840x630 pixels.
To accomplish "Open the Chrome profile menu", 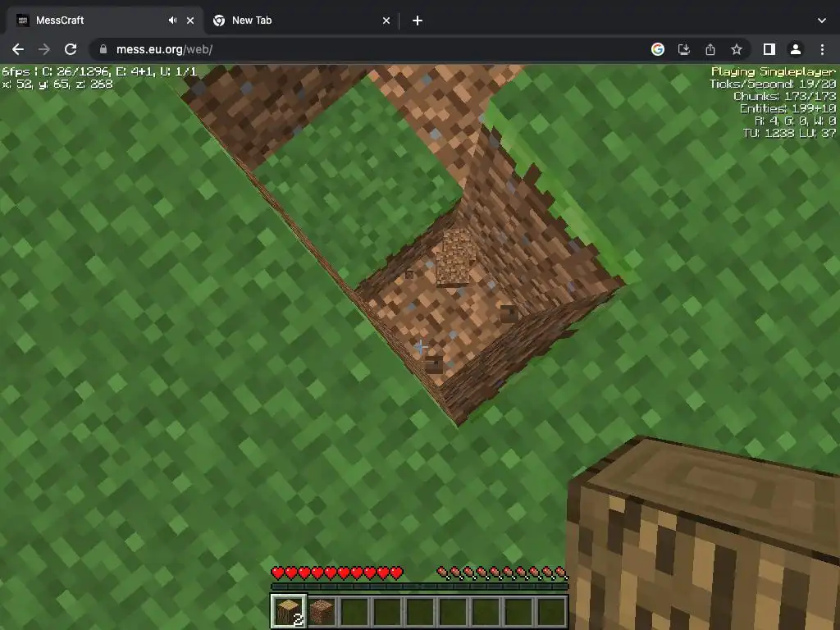I will [796, 49].
